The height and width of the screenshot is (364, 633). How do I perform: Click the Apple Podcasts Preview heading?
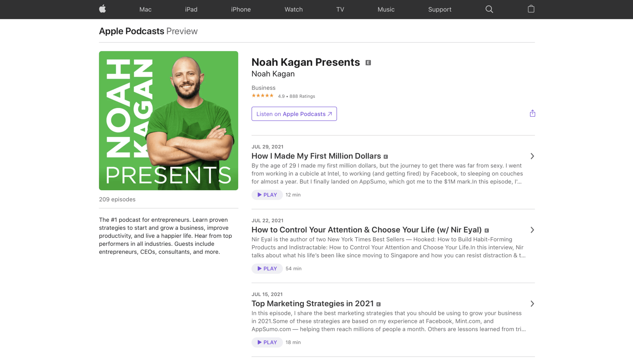tap(148, 31)
